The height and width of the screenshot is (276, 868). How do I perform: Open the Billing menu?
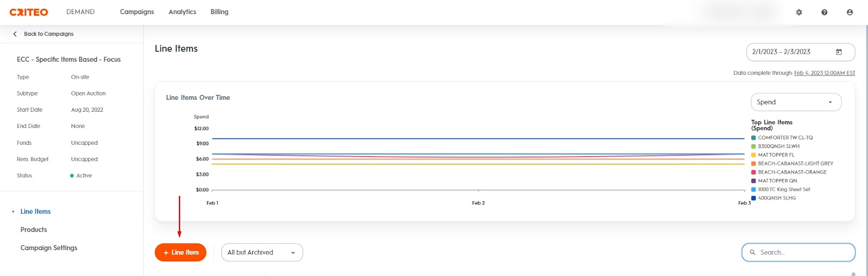(x=219, y=12)
